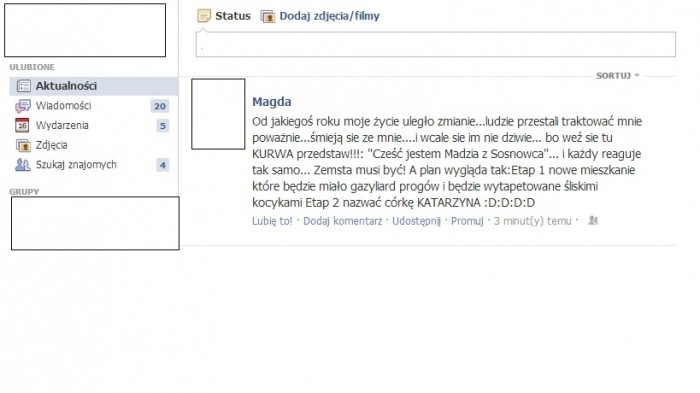Click Magda's profile picture thumbnail
Screen dimensions: 700x393
(218, 114)
